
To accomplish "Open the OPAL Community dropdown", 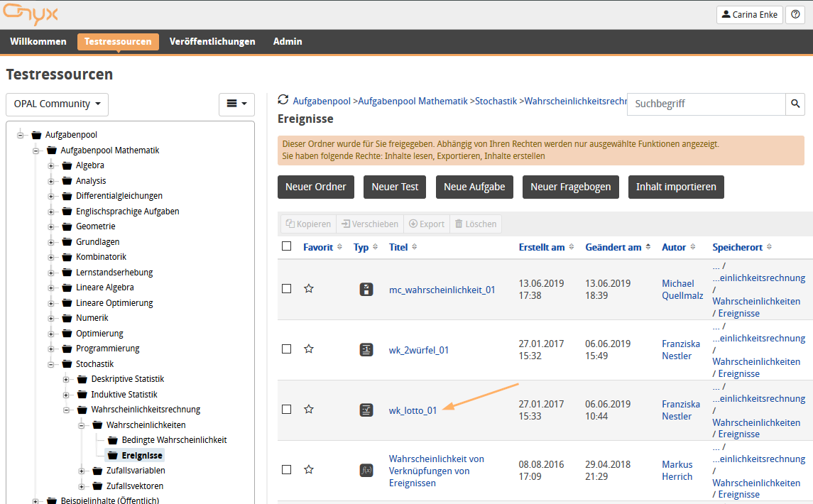I will point(57,104).
